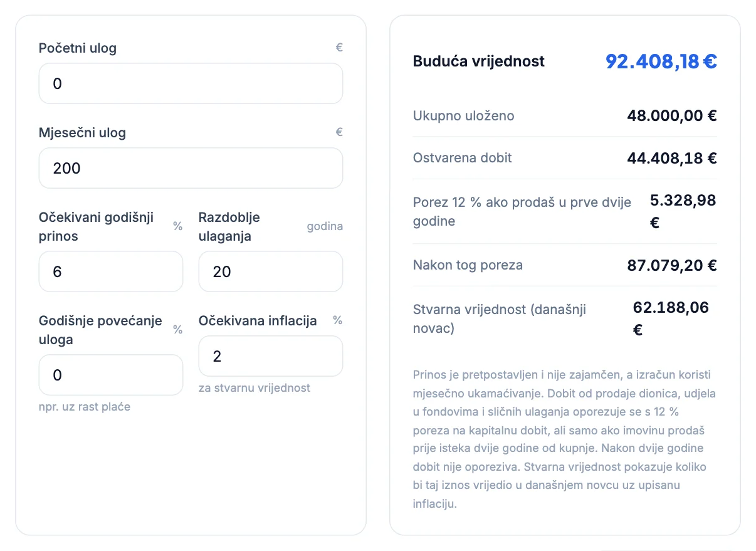
Task: Click the 5.328,98 € tax amount
Action: click(x=683, y=212)
